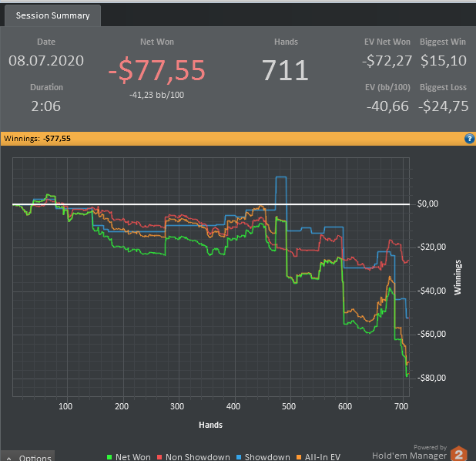This screenshot has width=476, height=461.
Task: Click the EV Net Won value -$72,27
Action: (387, 61)
